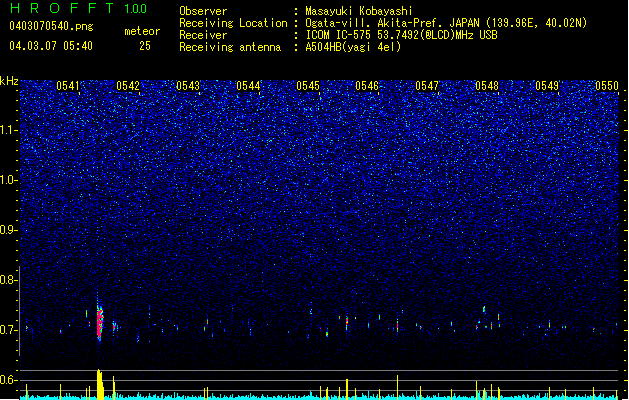
Task: Click the 0.6 kHz frequency axis label
Action: pyautogui.click(x=8, y=380)
